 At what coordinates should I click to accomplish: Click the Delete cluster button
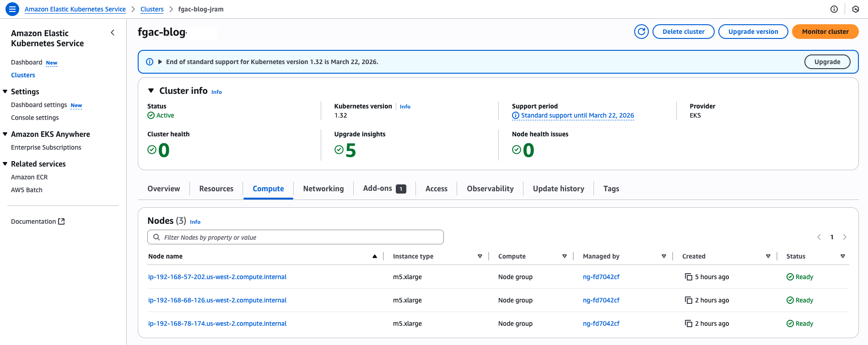[683, 32]
